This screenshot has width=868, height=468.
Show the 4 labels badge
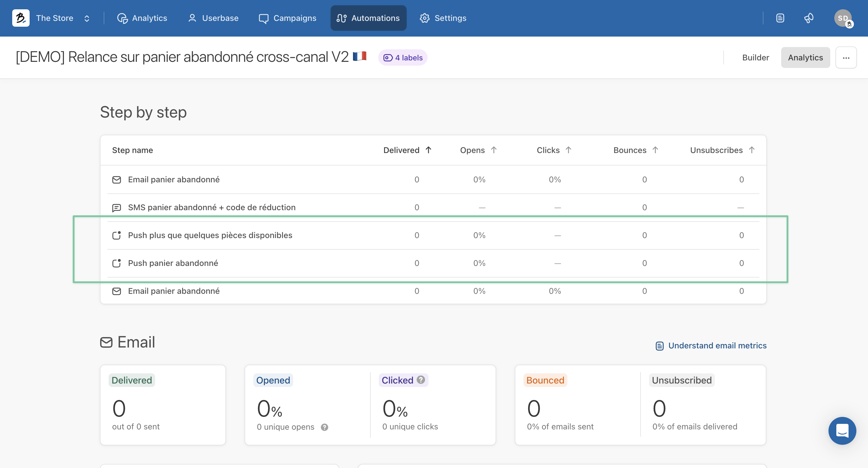tap(403, 57)
